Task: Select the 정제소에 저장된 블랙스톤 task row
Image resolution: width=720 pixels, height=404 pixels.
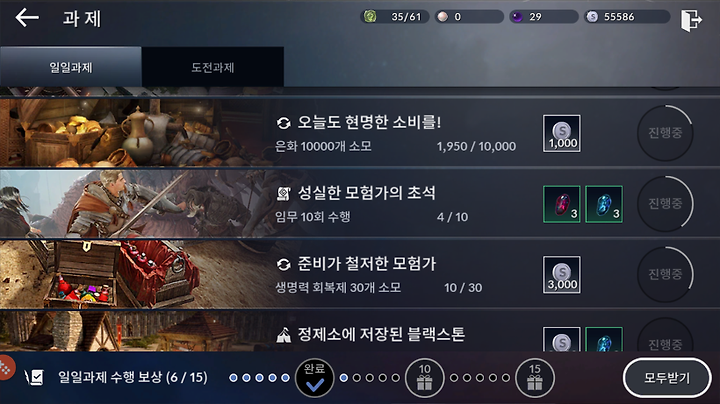Action: [360, 332]
